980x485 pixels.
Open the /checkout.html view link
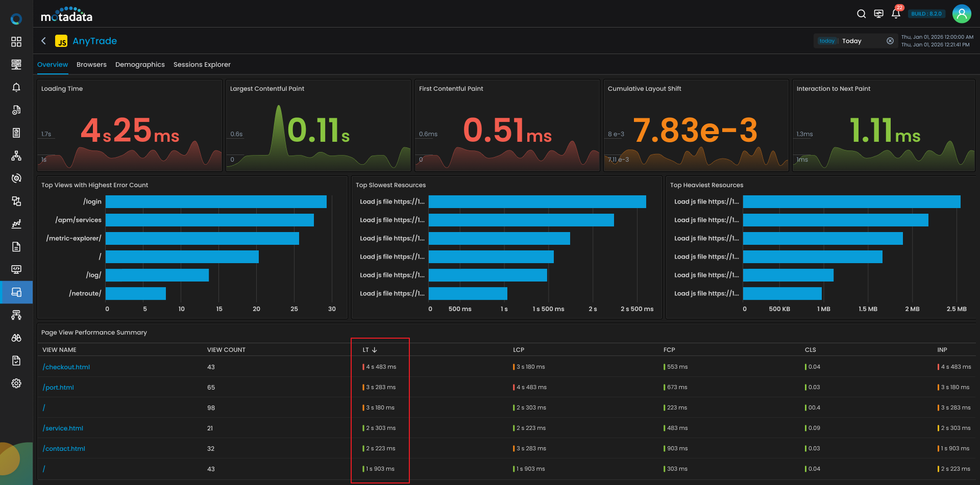point(66,367)
